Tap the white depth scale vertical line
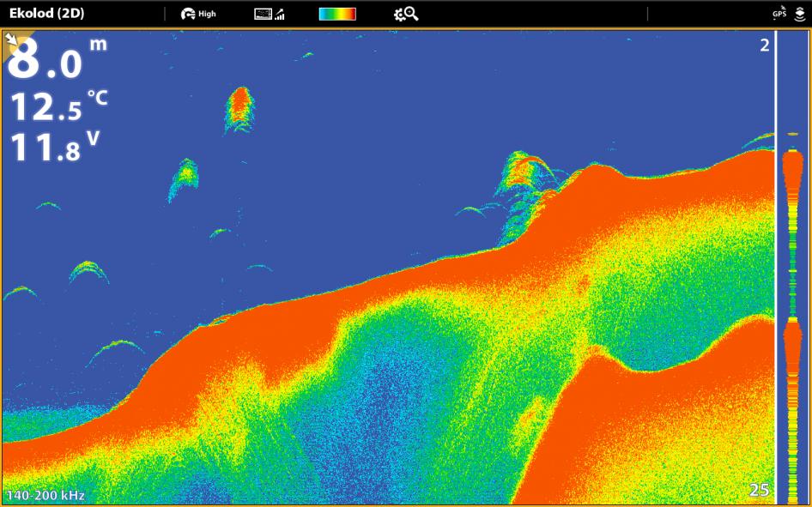Viewport: 812px width, 507px height. coord(775,267)
